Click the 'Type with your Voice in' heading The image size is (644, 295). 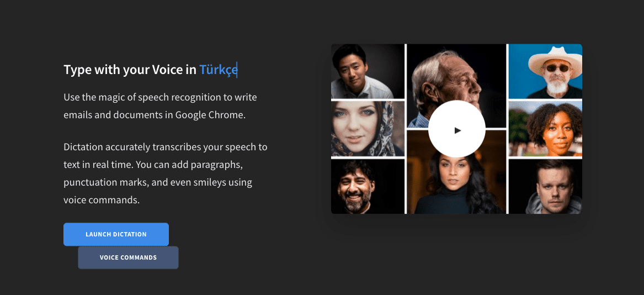[130, 70]
